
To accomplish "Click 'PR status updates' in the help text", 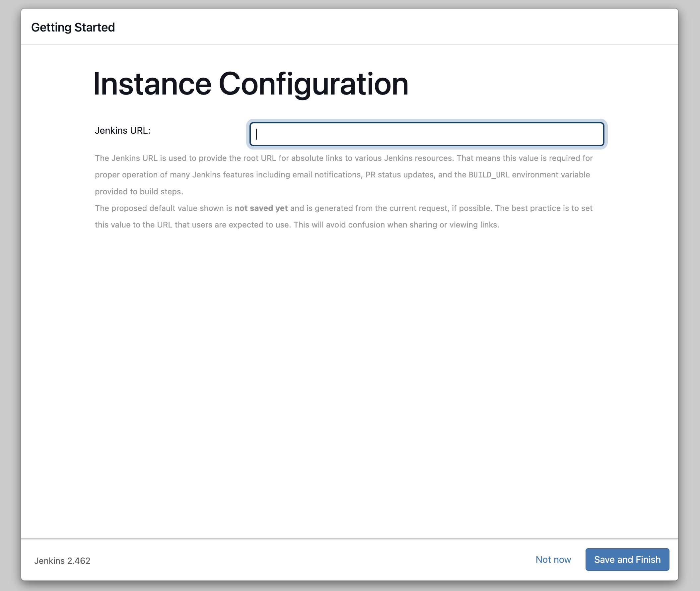I will pyautogui.click(x=400, y=175).
